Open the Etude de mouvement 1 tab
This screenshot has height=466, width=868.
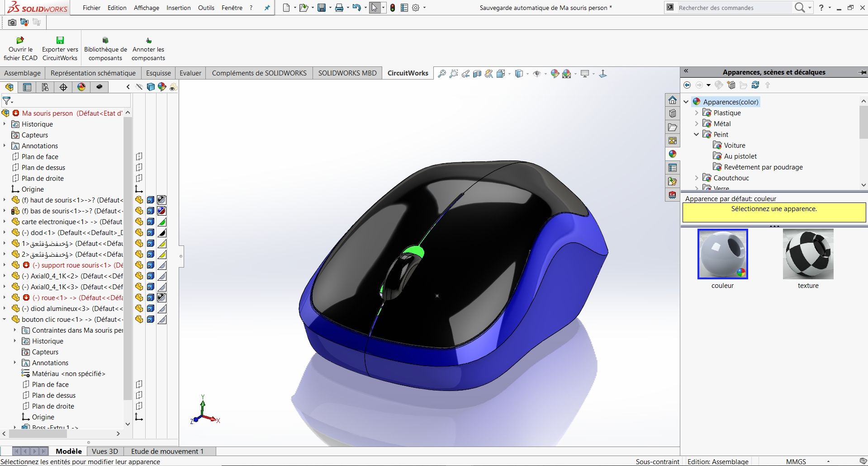[167, 451]
